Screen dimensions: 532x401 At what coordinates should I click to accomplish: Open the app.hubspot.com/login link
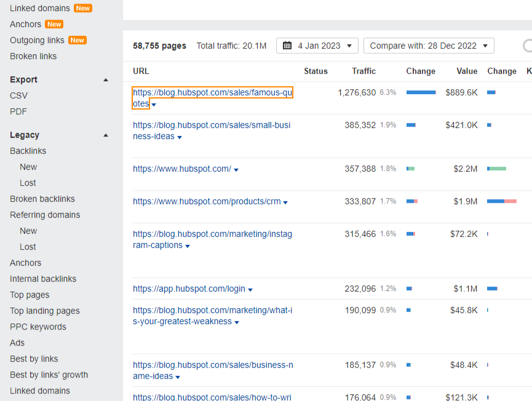click(x=189, y=288)
